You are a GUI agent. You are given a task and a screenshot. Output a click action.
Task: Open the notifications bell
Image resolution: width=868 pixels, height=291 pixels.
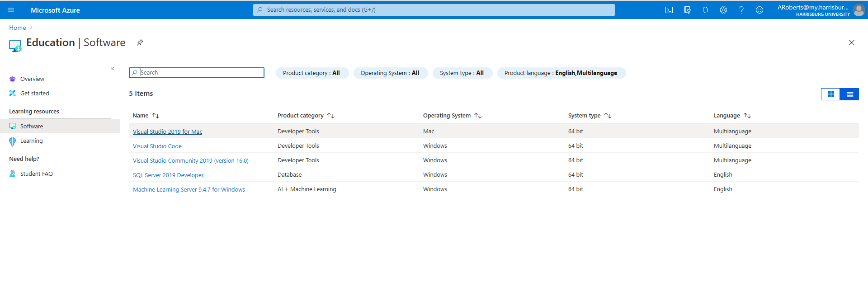[705, 10]
